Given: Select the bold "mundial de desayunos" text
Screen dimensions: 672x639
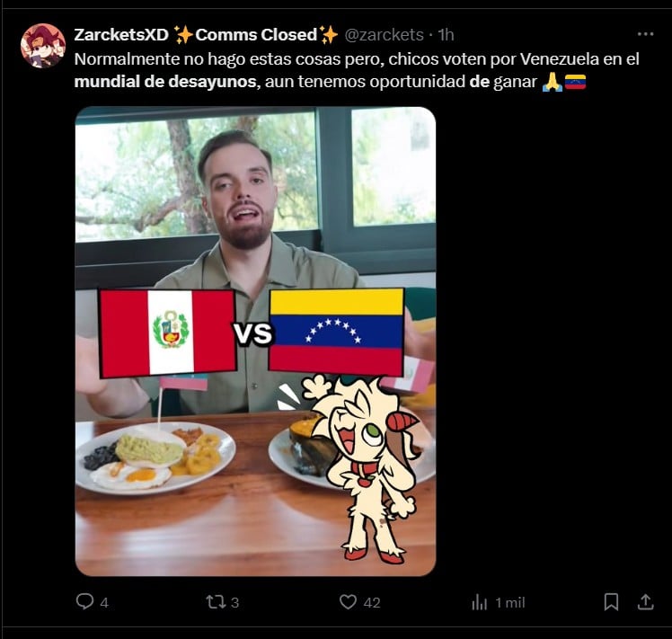Looking at the screenshot, I should pos(165,82).
